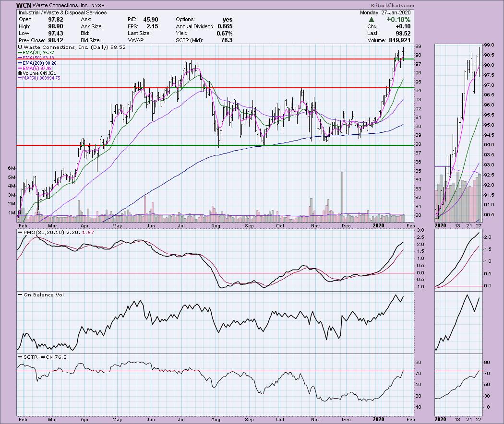Click the 2020 label on main price axis
Viewport: 504px width, 424px height.
378,226
